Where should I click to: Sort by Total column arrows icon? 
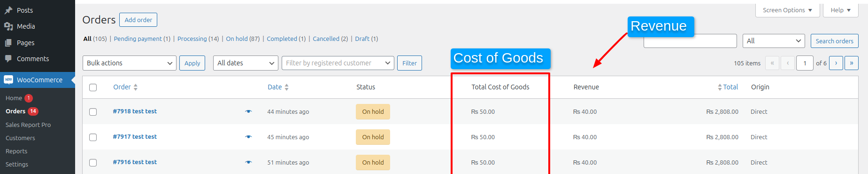720,87
